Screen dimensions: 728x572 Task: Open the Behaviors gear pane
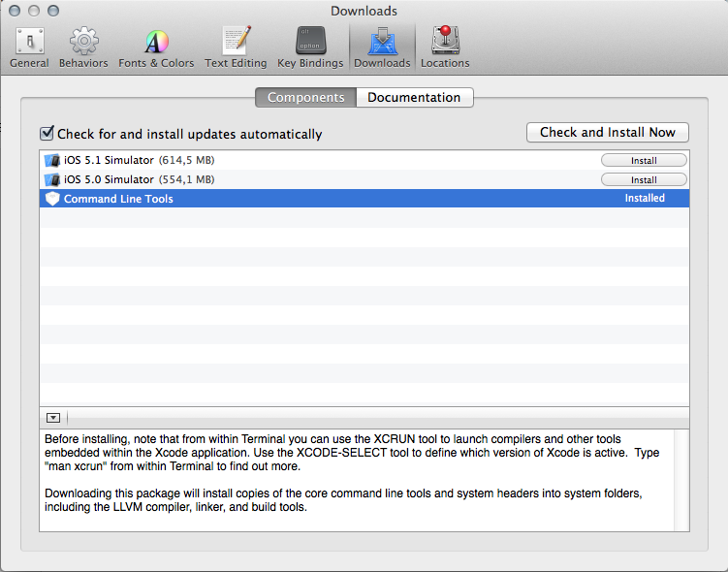pyautogui.click(x=83, y=47)
